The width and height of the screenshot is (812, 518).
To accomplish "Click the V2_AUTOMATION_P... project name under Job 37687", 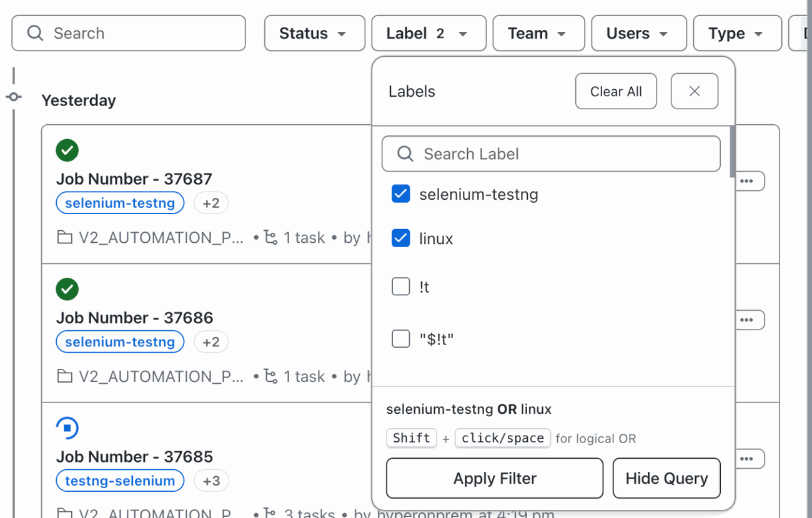I will [x=161, y=238].
